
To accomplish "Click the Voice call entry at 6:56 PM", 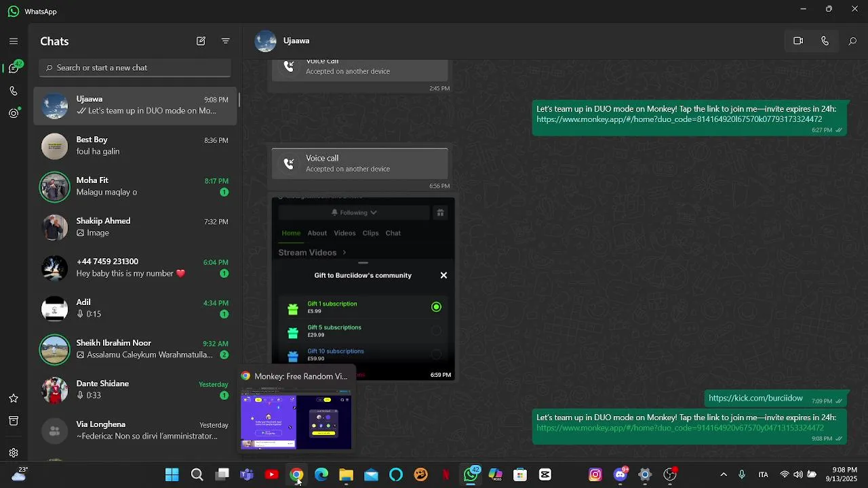I will (x=360, y=163).
